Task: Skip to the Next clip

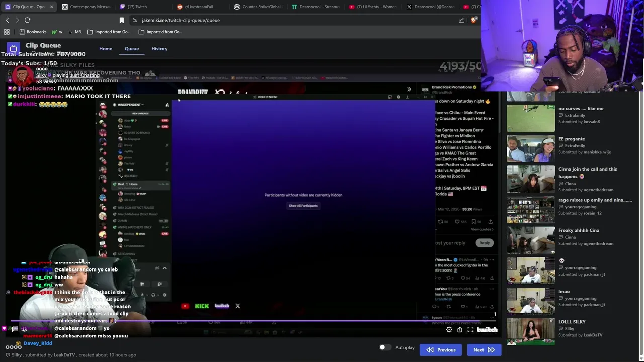Action: pyautogui.click(x=484, y=350)
